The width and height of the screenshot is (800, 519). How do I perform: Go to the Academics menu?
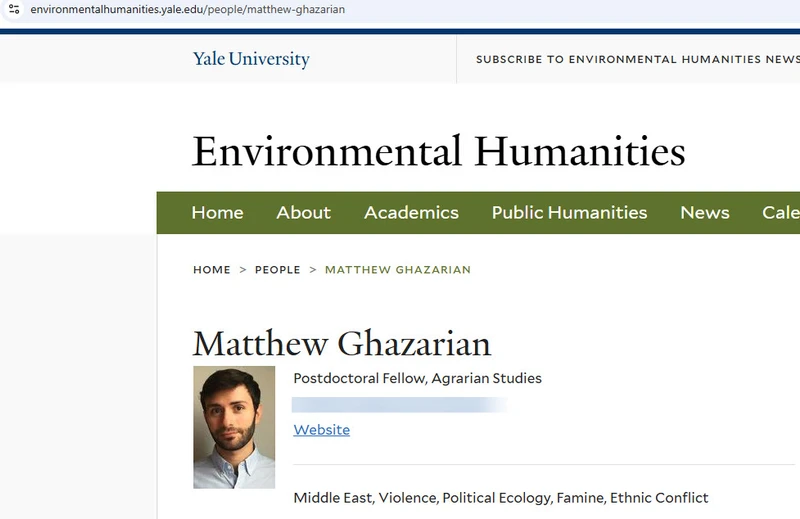pos(411,212)
